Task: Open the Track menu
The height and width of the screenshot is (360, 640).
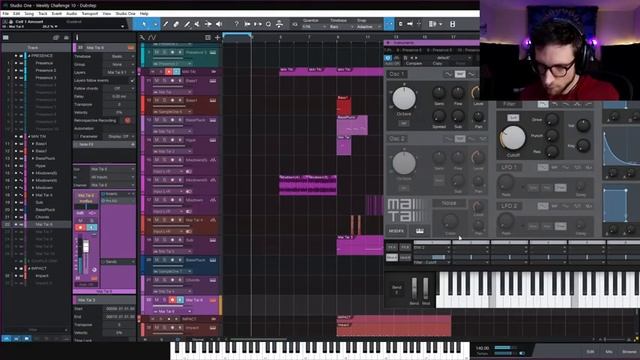Action: pos(43,14)
